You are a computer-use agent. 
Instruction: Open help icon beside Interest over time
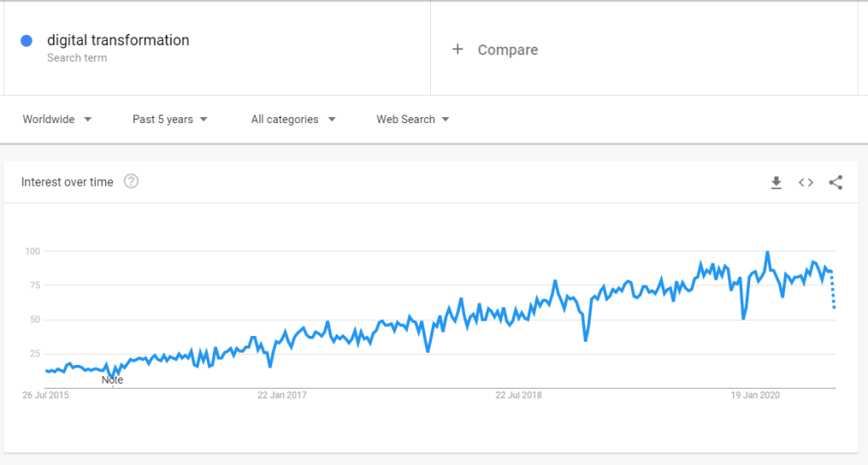[132, 182]
